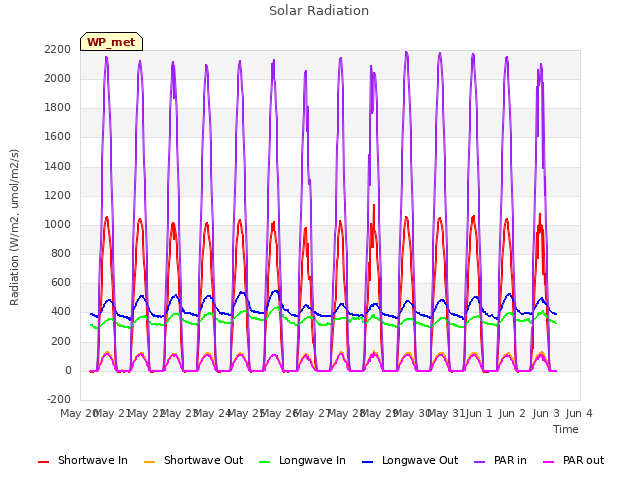Screen dimensions: 640x480
Task: Click the 1200 y-axis tick label
Action: click(x=58, y=195)
